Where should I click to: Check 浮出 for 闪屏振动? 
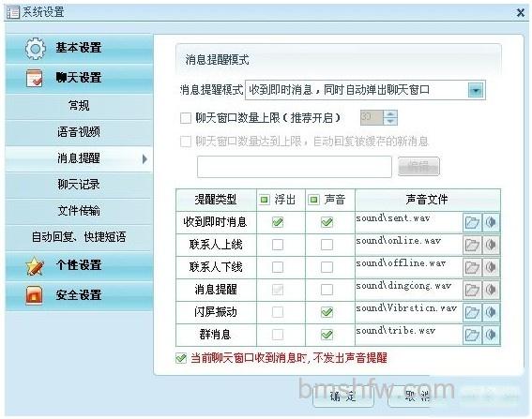click(x=278, y=312)
